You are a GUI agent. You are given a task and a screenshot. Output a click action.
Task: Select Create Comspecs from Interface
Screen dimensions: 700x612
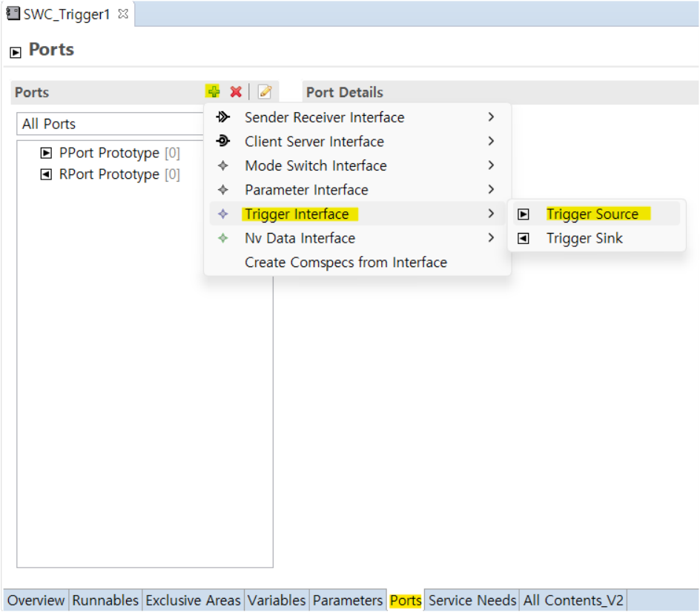(x=357, y=262)
